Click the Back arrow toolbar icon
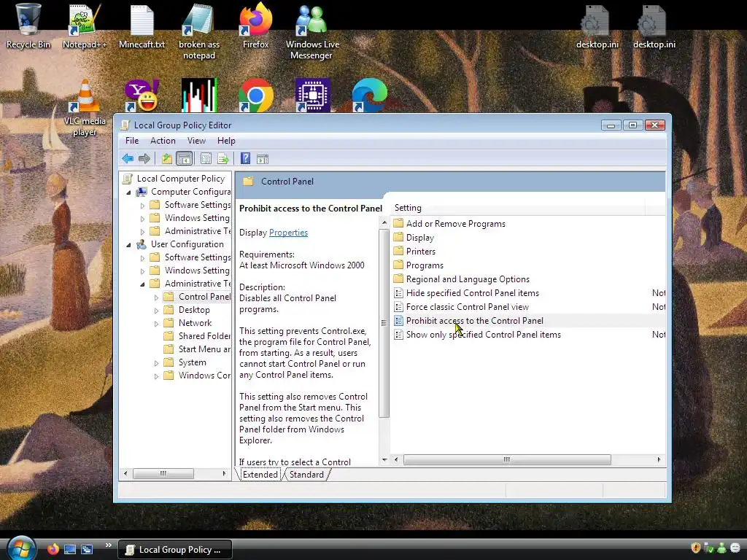Viewport: 747px width, 560px height. coord(127,158)
